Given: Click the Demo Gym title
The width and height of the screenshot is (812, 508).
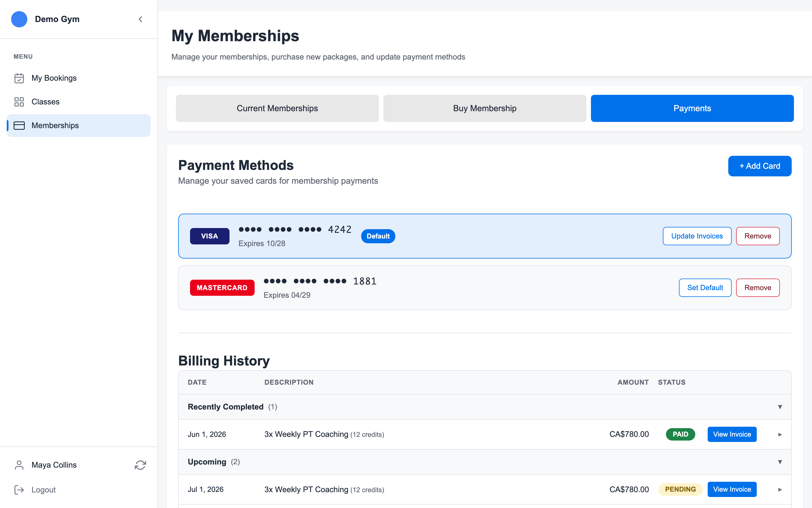Looking at the screenshot, I should 57,19.
